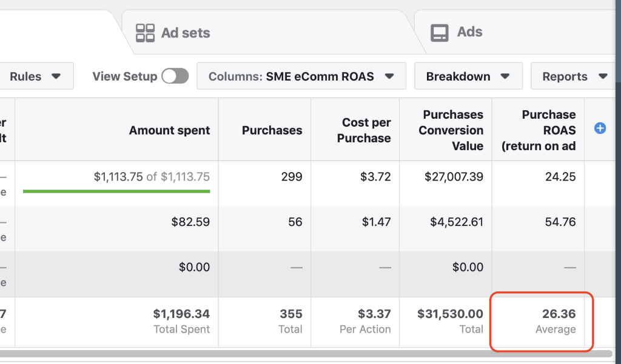The height and width of the screenshot is (364, 621).
Task: Expand the Columns: SME eComm ROAS dropdown
Action: tap(301, 76)
